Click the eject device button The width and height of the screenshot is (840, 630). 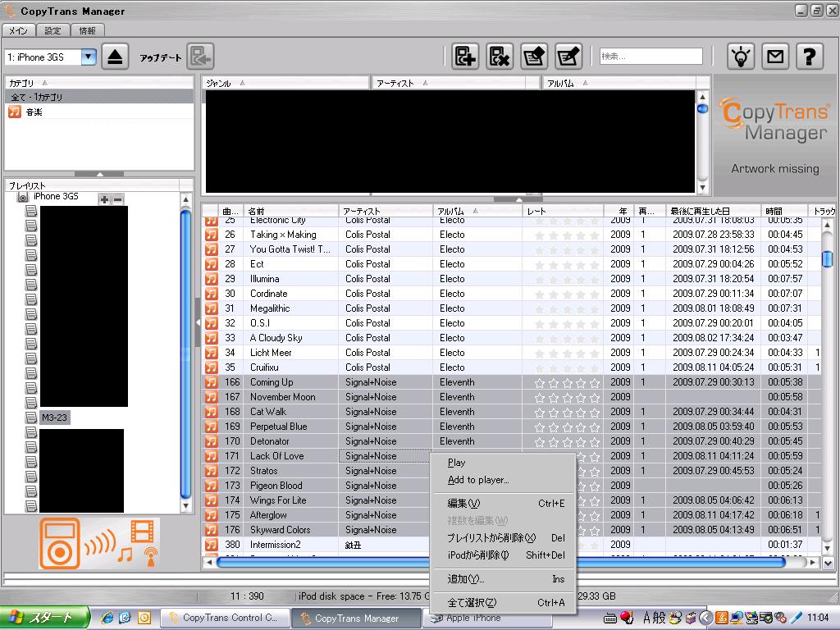click(x=115, y=57)
